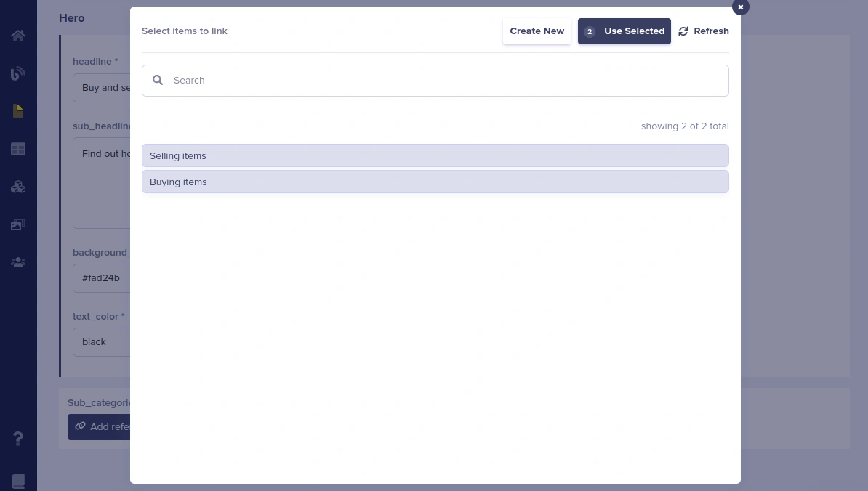
Task: Open the documentation book icon in sidebar
Action: pyautogui.click(x=18, y=481)
